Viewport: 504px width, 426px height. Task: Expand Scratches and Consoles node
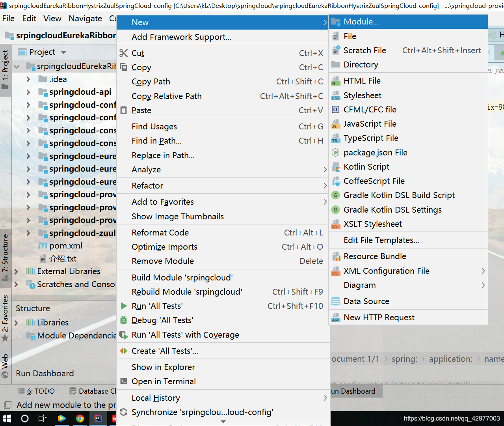pos(16,284)
